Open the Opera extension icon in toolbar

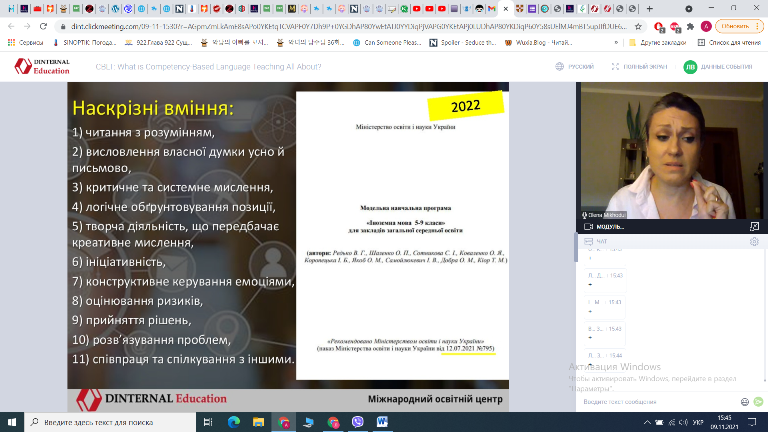659,26
